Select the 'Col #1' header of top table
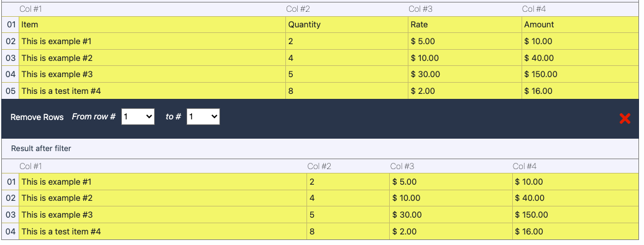This screenshot has height=245, width=644. point(31,9)
